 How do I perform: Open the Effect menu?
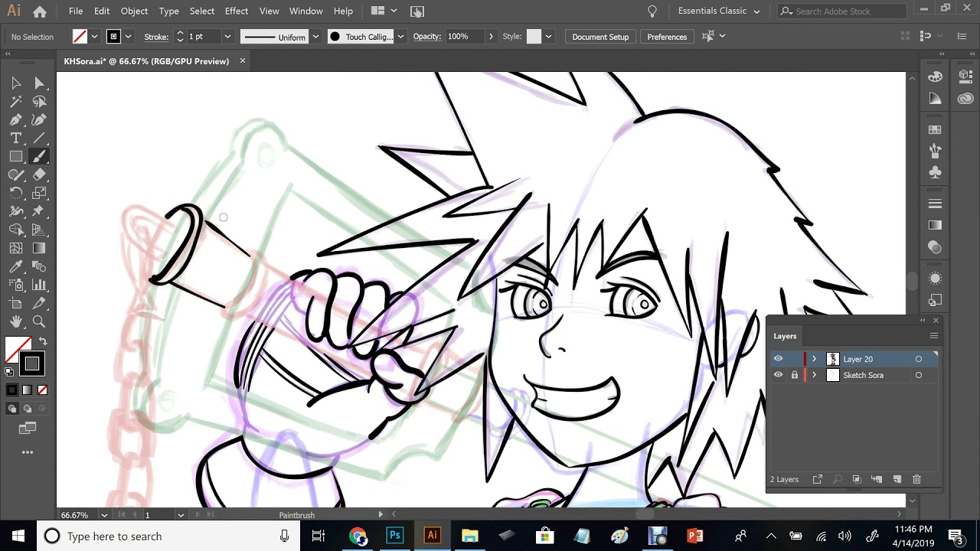pos(237,11)
